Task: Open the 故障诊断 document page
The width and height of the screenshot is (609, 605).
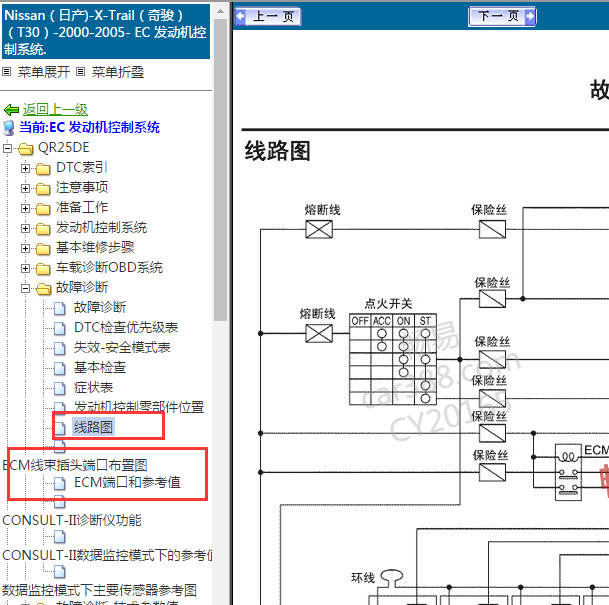Action: 100,307
